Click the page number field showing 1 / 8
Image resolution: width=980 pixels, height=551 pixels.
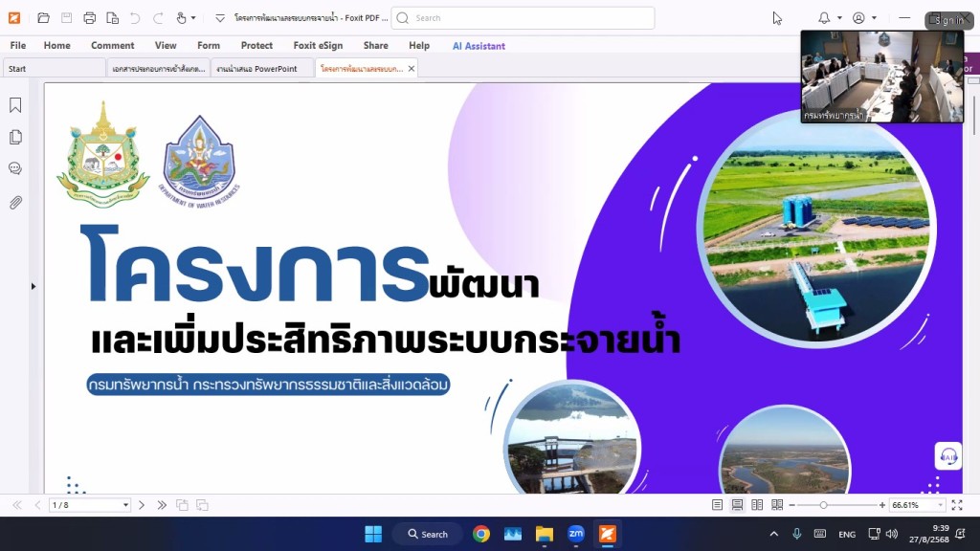pos(85,505)
